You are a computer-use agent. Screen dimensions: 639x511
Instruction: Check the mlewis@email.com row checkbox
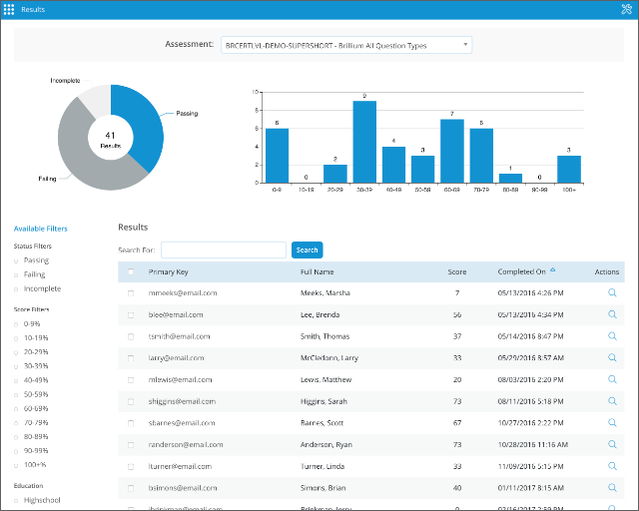pyautogui.click(x=131, y=380)
